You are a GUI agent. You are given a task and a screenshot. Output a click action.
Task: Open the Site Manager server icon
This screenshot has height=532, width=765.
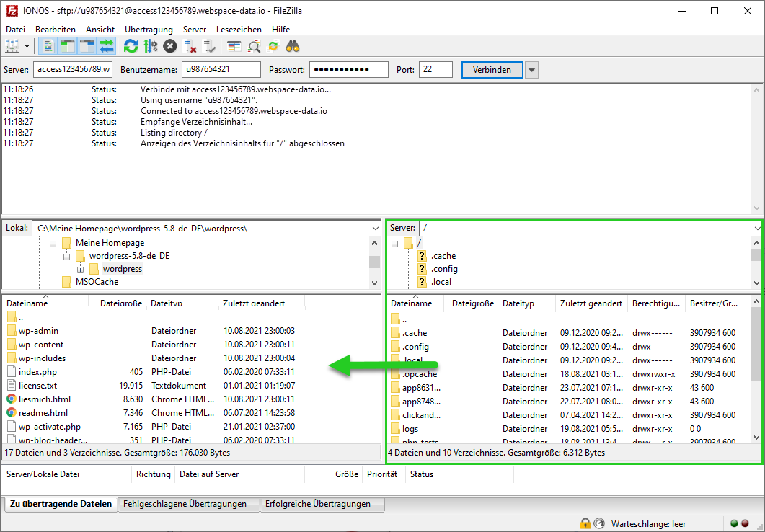(12, 46)
